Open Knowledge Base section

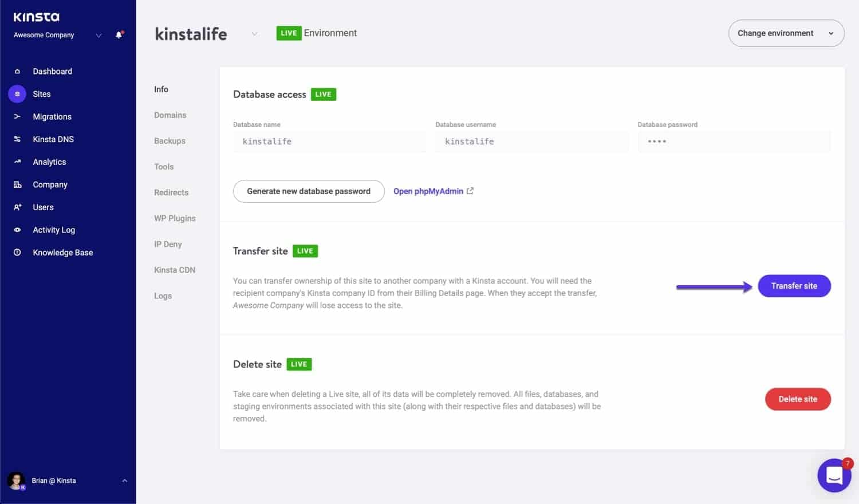(63, 253)
